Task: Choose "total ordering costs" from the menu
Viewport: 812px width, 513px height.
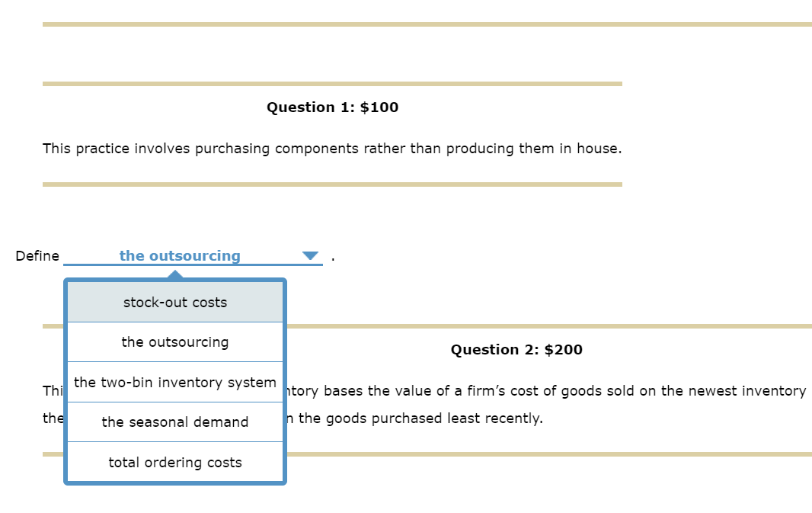Action: [x=174, y=462]
